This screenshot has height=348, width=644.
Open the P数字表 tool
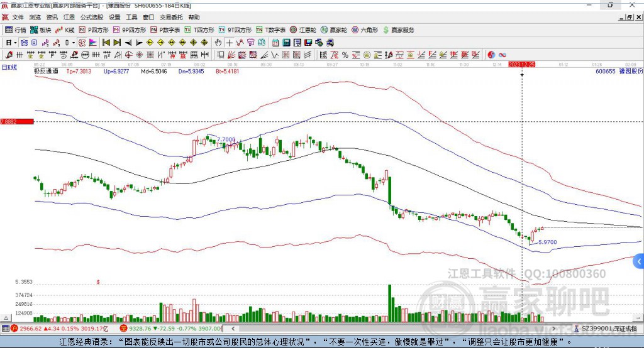tap(165, 30)
